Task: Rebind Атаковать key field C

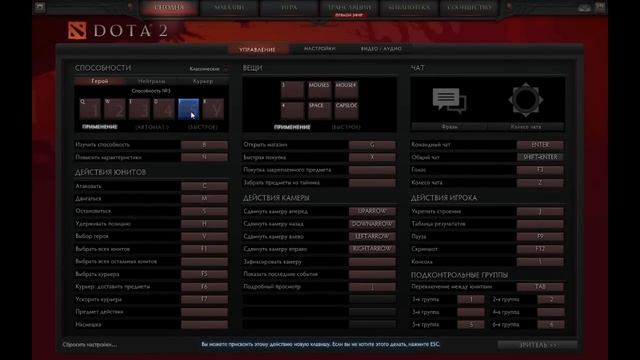Action: point(204,186)
